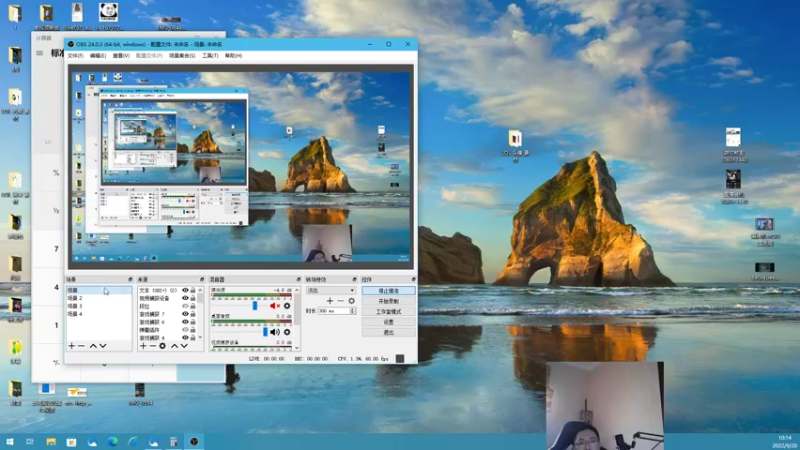Remove the transition with the minus icon
This screenshot has height=450, width=800.
340,301
